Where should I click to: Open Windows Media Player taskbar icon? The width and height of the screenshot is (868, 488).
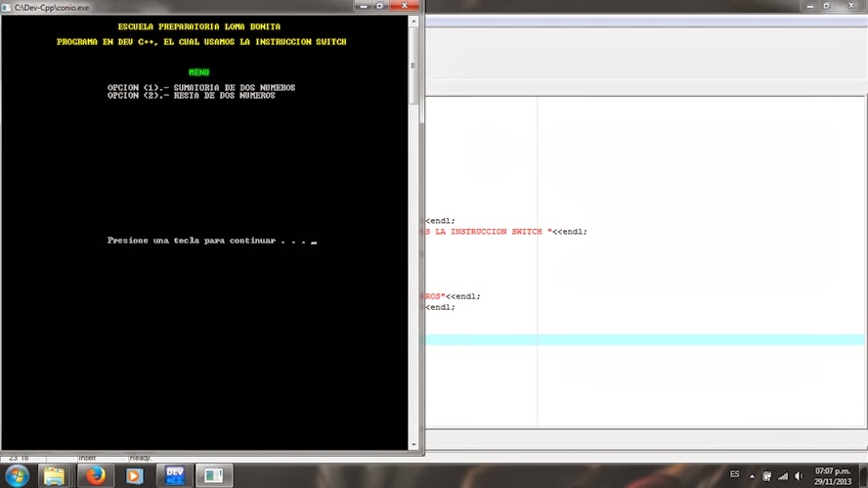[135, 476]
